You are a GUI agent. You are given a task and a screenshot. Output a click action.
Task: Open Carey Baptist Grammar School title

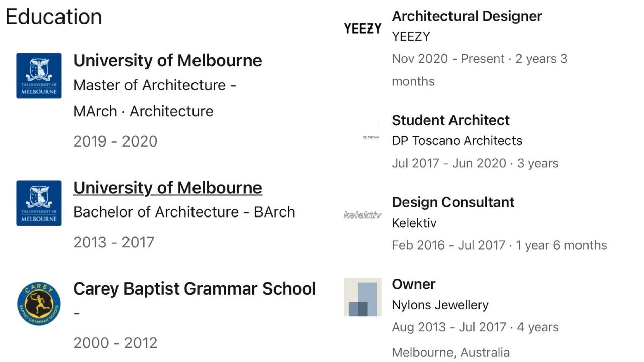(x=195, y=289)
